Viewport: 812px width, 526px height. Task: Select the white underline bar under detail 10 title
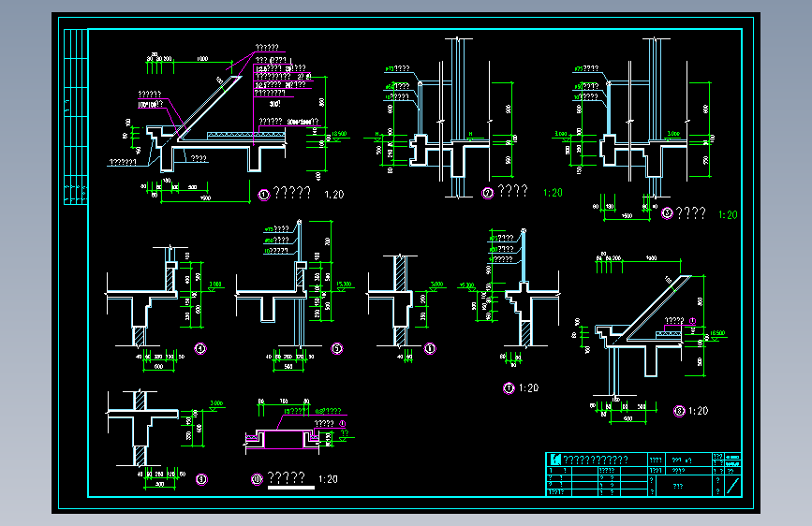click(x=291, y=488)
